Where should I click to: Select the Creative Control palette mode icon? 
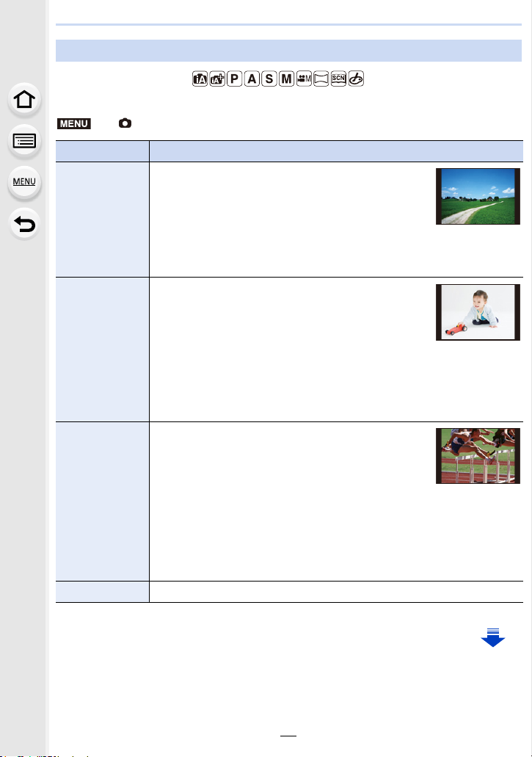(356, 79)
